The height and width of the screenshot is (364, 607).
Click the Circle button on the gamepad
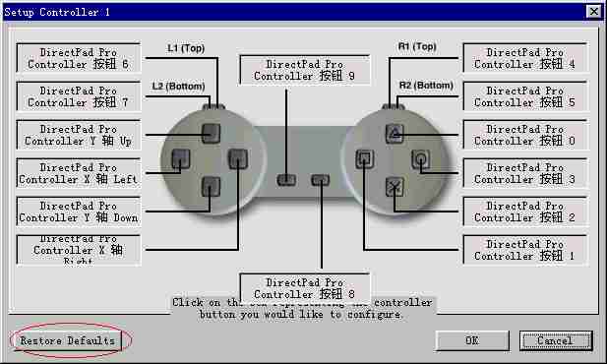[420, 159]
